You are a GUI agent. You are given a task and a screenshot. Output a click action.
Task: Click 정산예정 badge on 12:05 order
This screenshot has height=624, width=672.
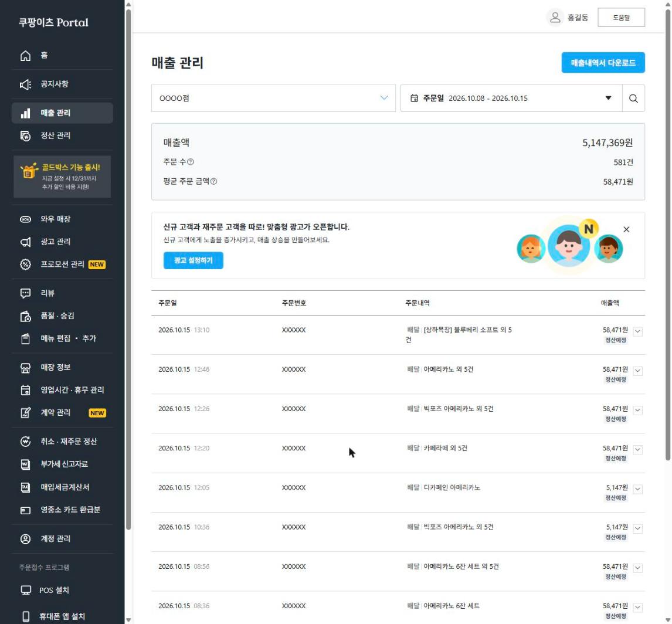point(616,498)
